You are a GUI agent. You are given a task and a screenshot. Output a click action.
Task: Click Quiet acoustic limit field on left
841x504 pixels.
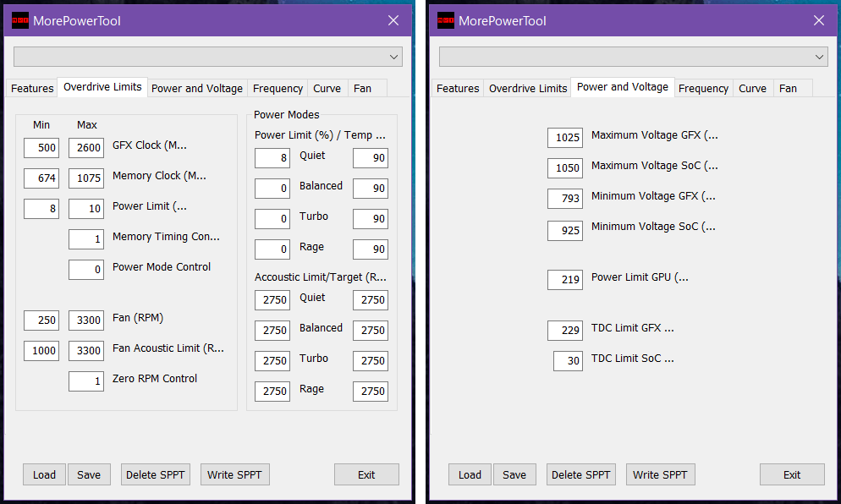[x=272, y=299]
